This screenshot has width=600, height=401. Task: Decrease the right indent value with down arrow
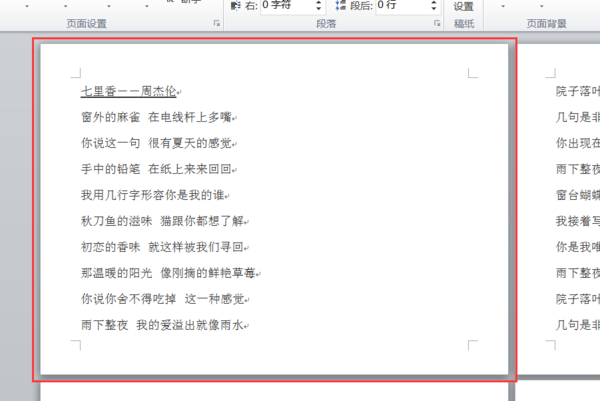pos(319,8)
